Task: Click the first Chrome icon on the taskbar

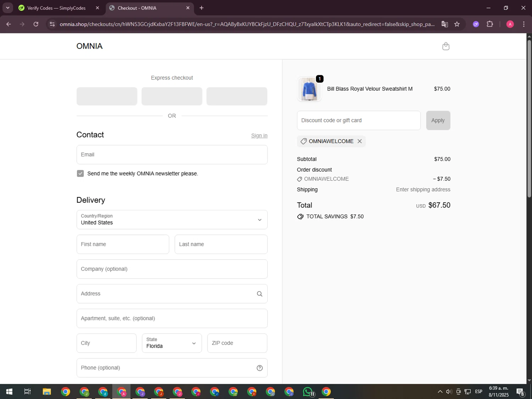Action: (x=66, y=392)
